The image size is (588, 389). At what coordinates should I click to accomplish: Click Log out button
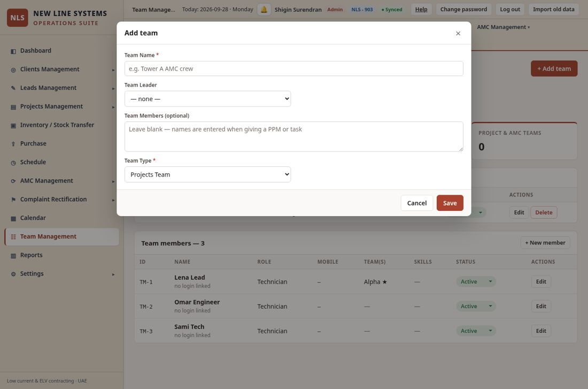pos(510,10)
